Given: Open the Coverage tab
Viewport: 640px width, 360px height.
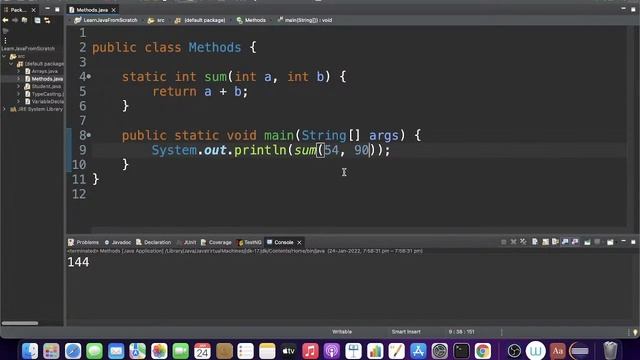Looking at the screenshot, I should [216, 242].
